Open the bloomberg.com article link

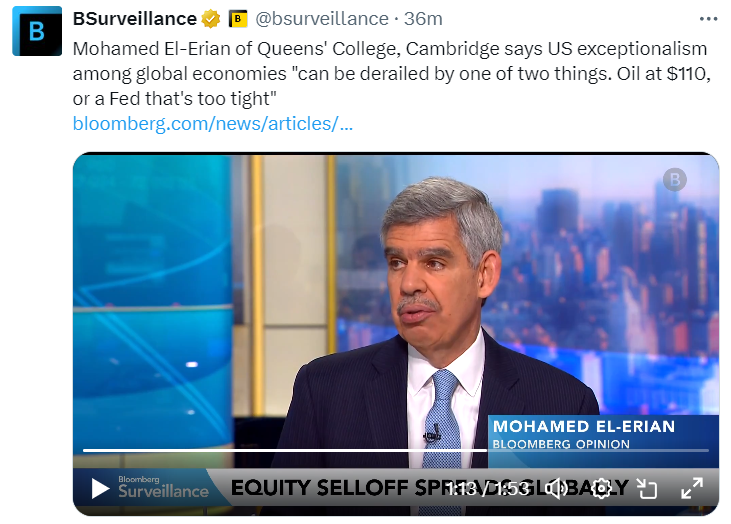tap(212, 124)
